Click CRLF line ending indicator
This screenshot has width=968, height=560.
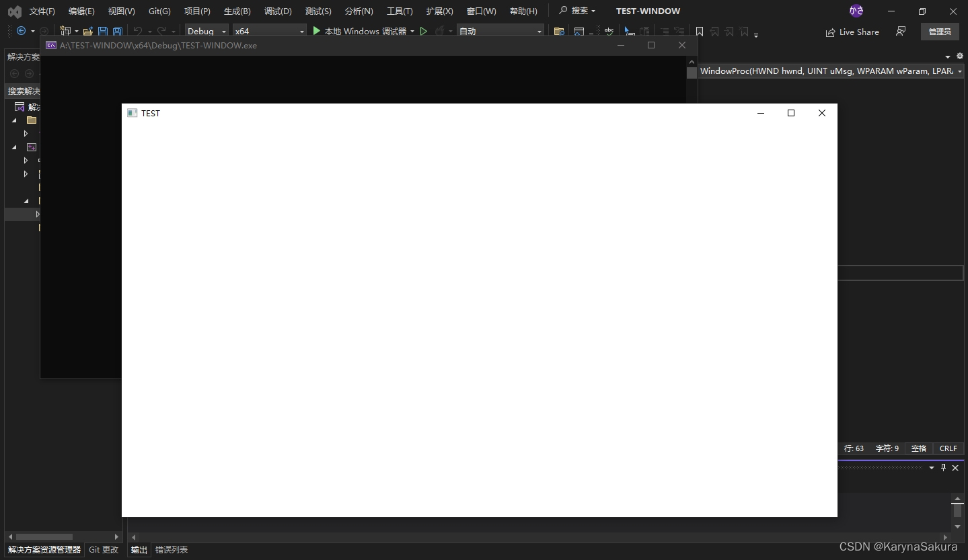(x=948, y=448)
